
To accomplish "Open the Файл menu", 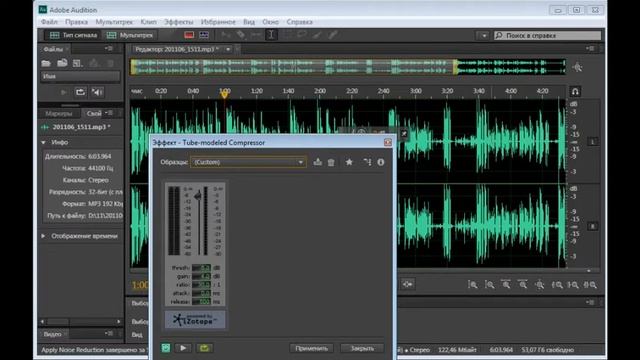I will click(x=49, y=22).
